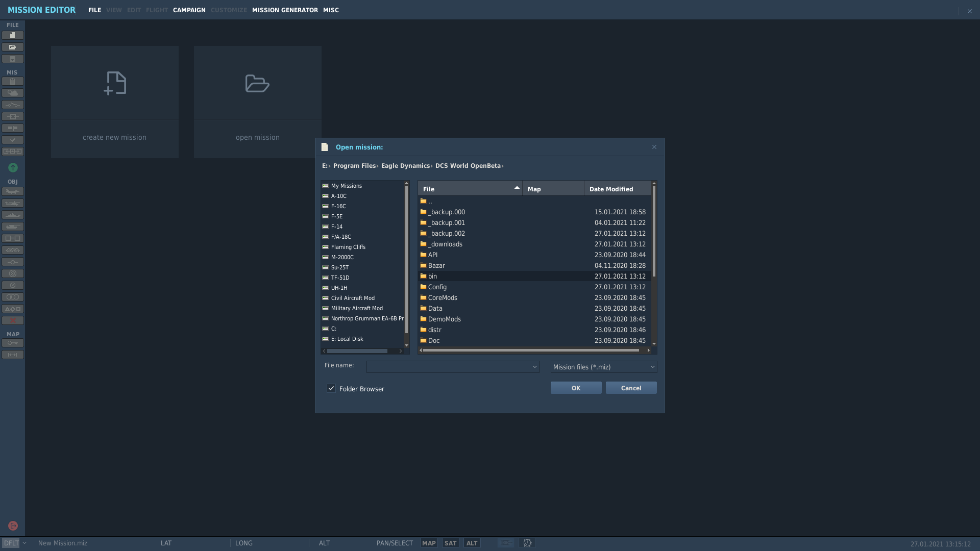Viewport: 980px width, 551px height.
Task: Click the Eagle Dynamics breadcrumb
Action: point(405,166)
